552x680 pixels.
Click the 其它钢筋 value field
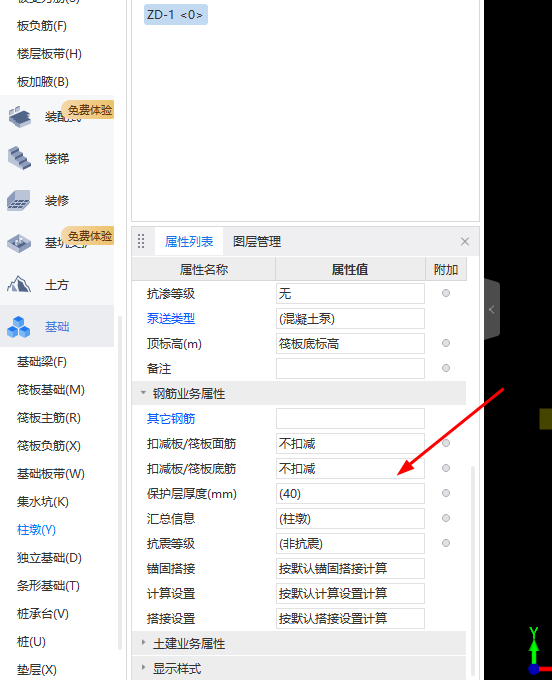click(x=350, y=418)
